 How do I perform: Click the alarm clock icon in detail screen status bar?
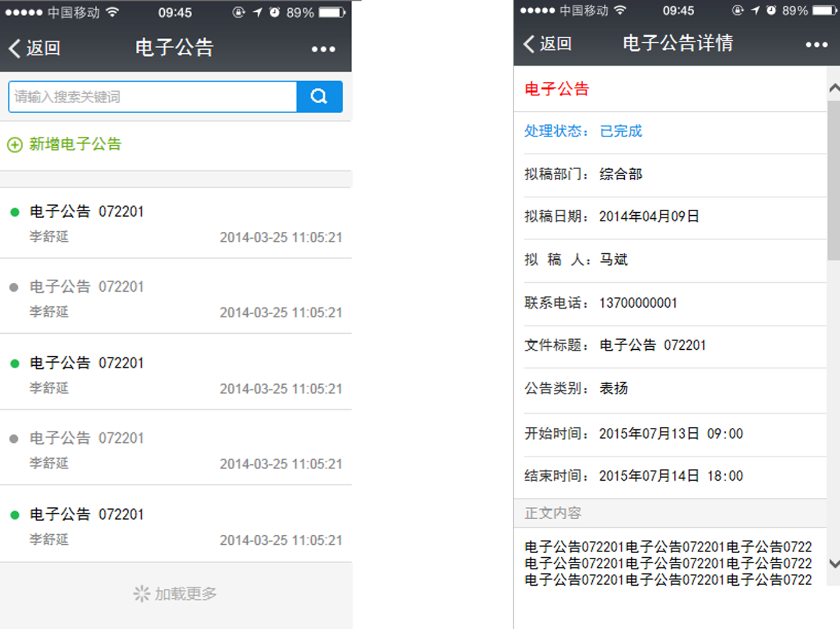click(x=771, y=10)
